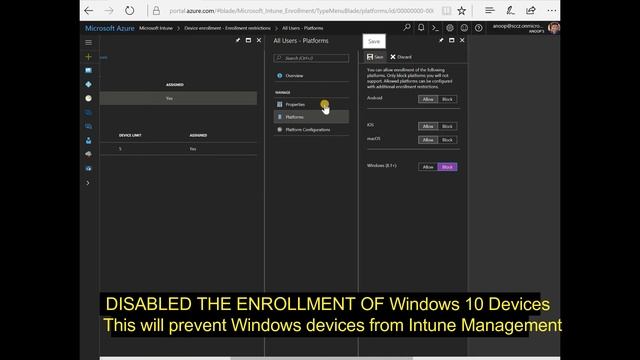Select the highlighted Assigned Yes row
This screenshot has width=640, height=360.
[x=178, y=98]
